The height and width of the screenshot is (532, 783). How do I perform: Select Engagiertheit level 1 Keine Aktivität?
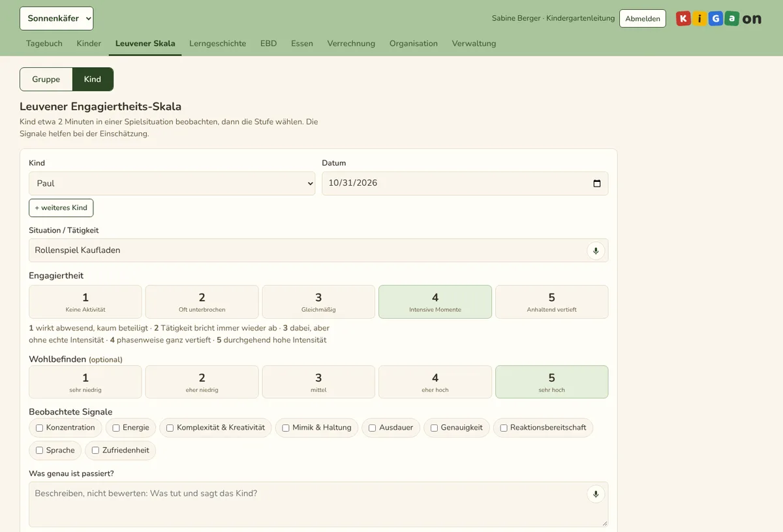pyautogui.click(x=85, y=302)
